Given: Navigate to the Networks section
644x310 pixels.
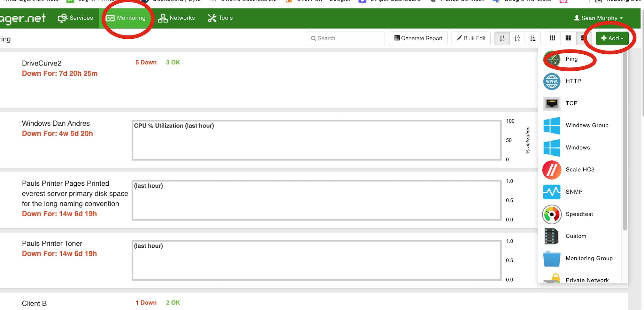Looking at the screenshot, I should click(177, 18).
